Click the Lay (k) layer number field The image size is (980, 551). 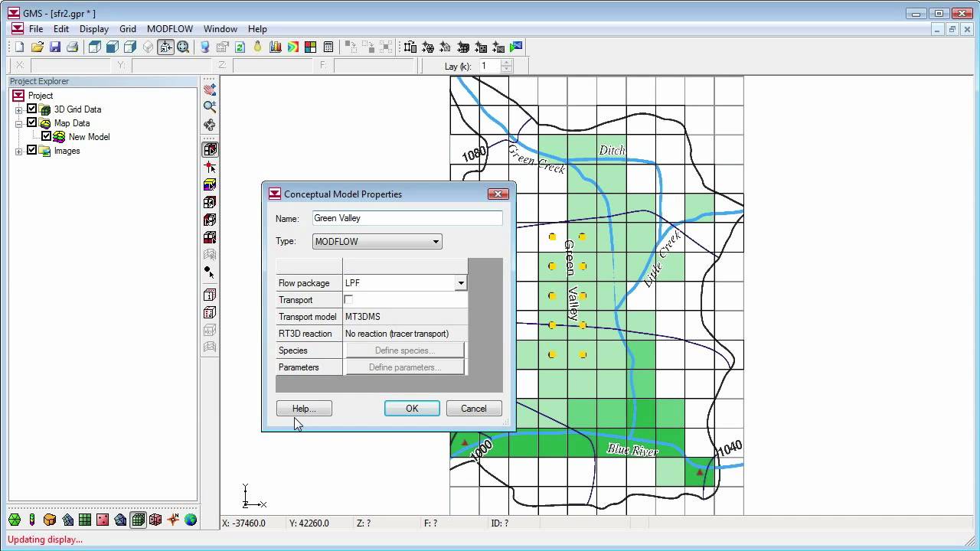click(488, 67)
